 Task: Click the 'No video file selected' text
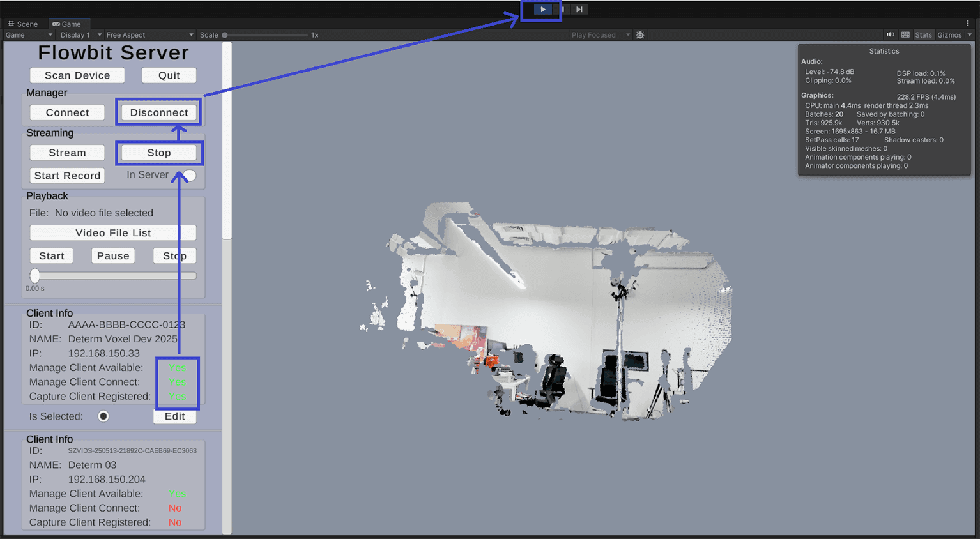[104, 213]
